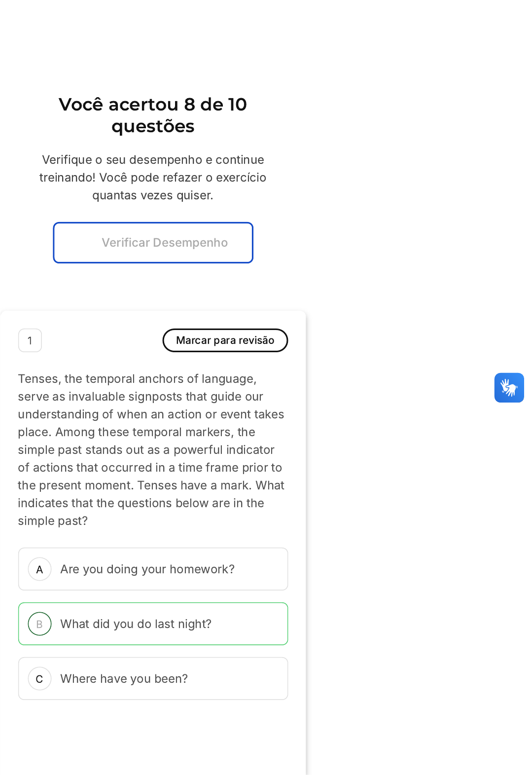The height and width of the screenshot is (775, 532).
Task: Select the letter B option circle
Action: pos(39,624)
